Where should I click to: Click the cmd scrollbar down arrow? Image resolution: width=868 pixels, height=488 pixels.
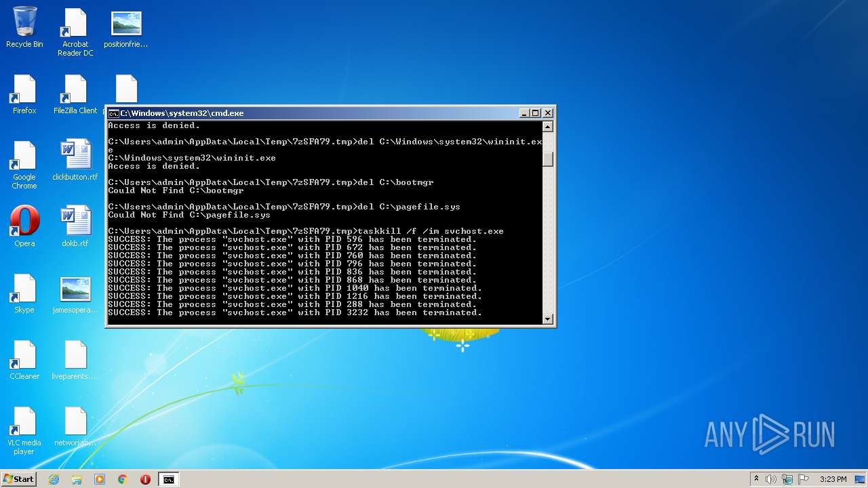pos(548,319)
